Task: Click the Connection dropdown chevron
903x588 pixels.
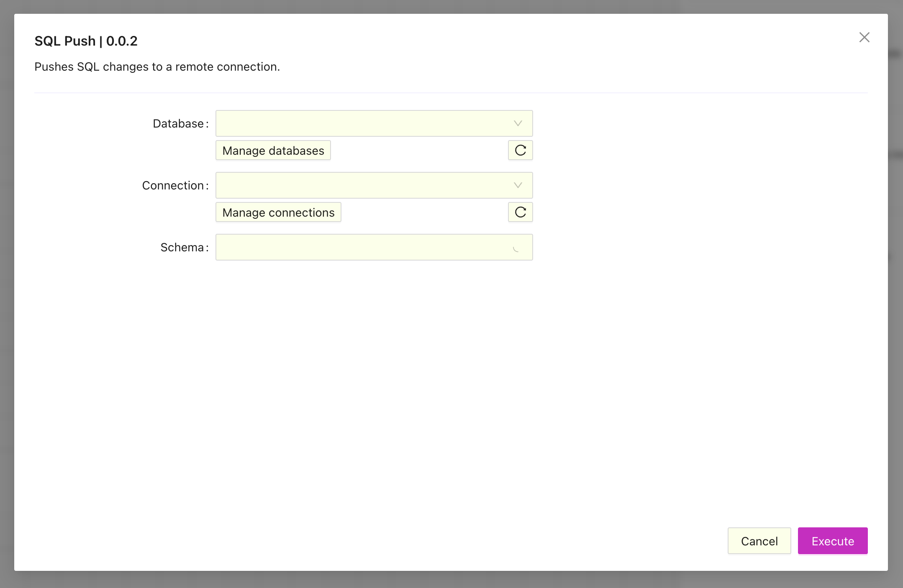Action: [518, 185]
